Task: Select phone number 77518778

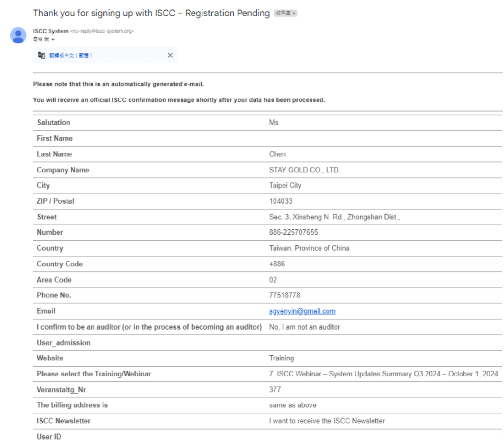Action: (285, 295)
